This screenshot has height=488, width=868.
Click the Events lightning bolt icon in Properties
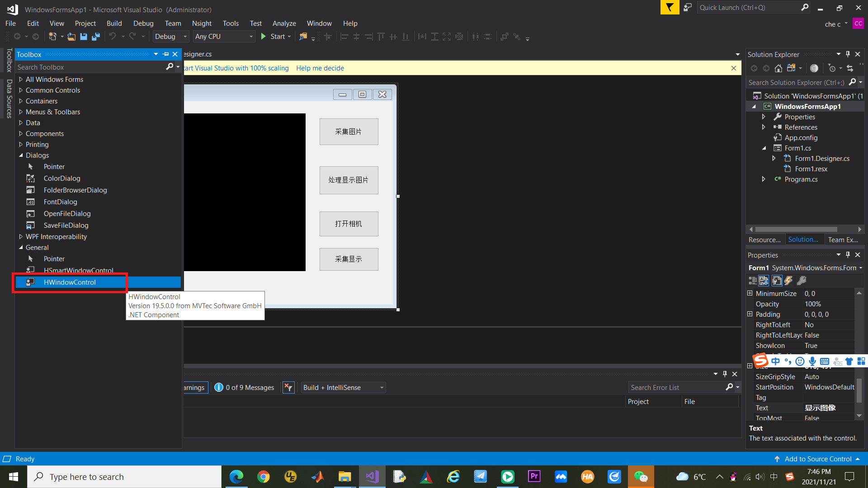788,281
